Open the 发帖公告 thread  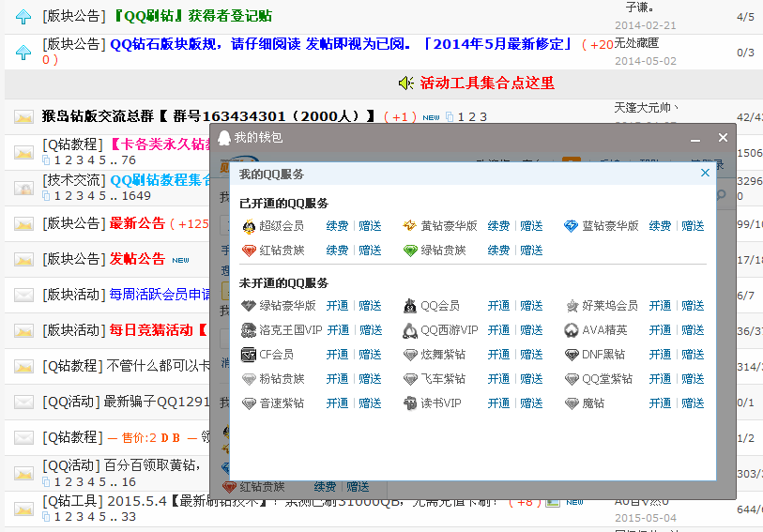[137, 259]
